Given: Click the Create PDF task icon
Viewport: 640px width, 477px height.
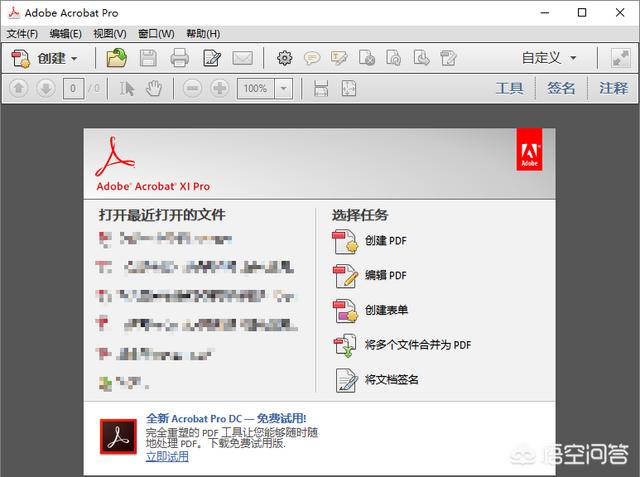Looking at the screenshot, I should coord(345,241).
